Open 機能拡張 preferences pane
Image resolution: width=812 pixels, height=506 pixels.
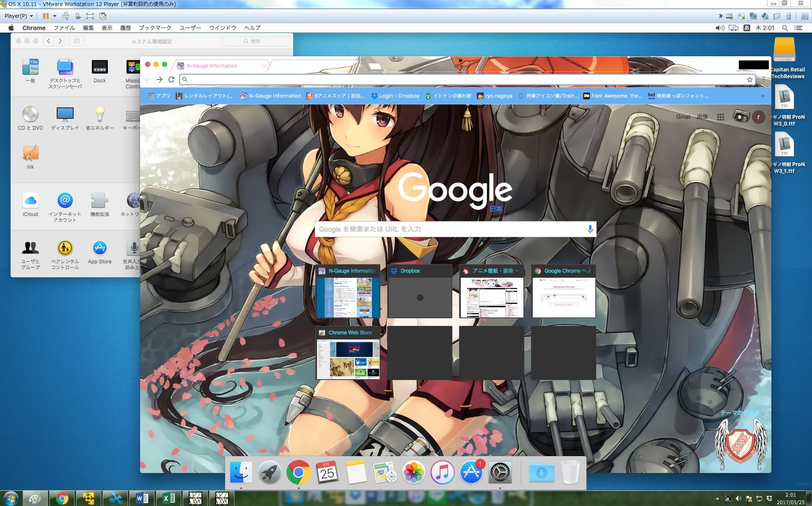(100, 205)
